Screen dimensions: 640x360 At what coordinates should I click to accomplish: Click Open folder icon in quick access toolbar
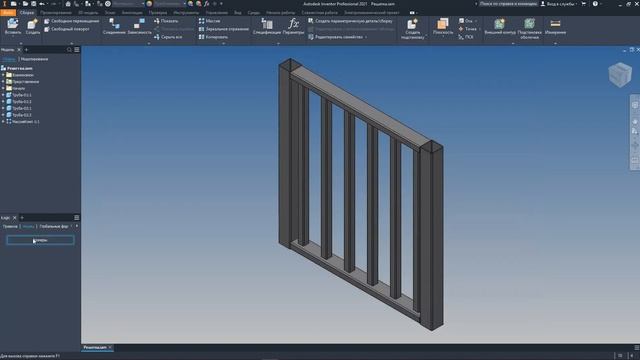click(x=25, y=4)
